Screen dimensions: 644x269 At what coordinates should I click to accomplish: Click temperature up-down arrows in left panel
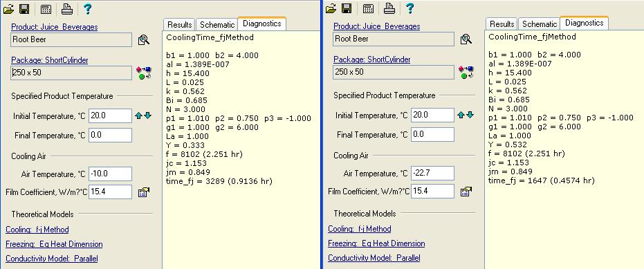pos(143,115)
